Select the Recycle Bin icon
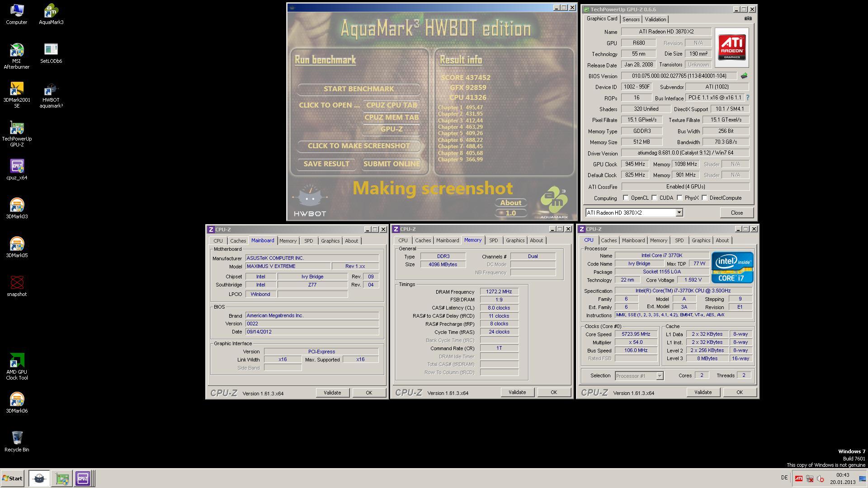Viewport: 868px width, 488px height. (x=17, y=441)
